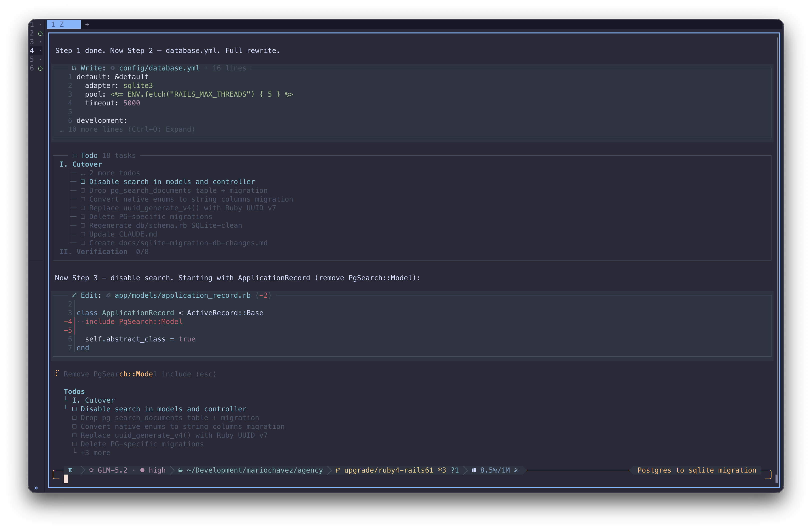Click the '*3' modified count in status bar

pos(442,470)
